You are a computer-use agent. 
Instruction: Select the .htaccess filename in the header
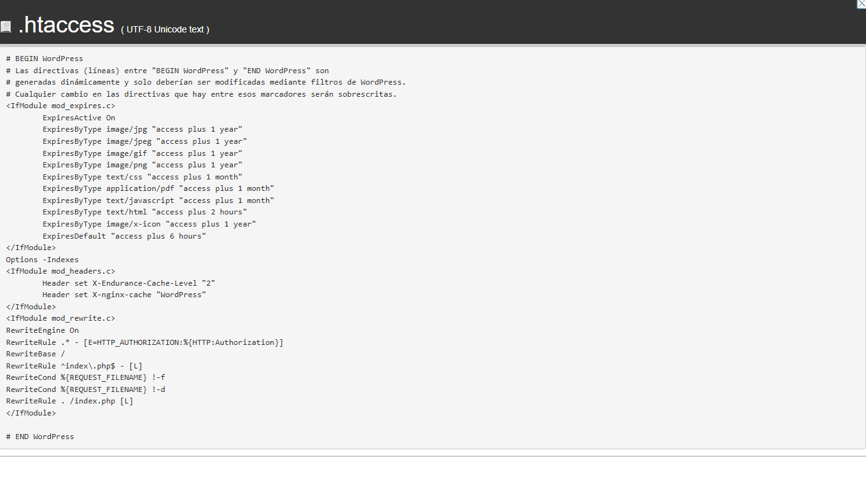click(66, 25)
